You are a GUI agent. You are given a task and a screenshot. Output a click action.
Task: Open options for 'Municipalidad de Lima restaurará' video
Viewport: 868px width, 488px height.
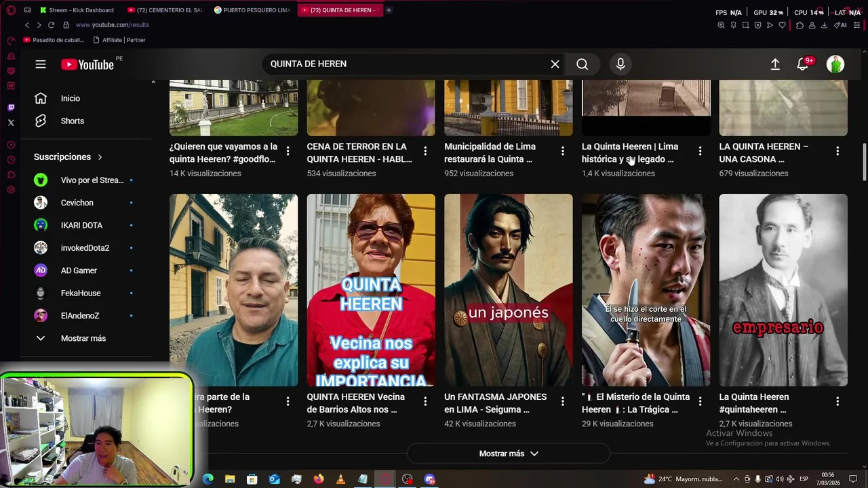pos(562,150)
